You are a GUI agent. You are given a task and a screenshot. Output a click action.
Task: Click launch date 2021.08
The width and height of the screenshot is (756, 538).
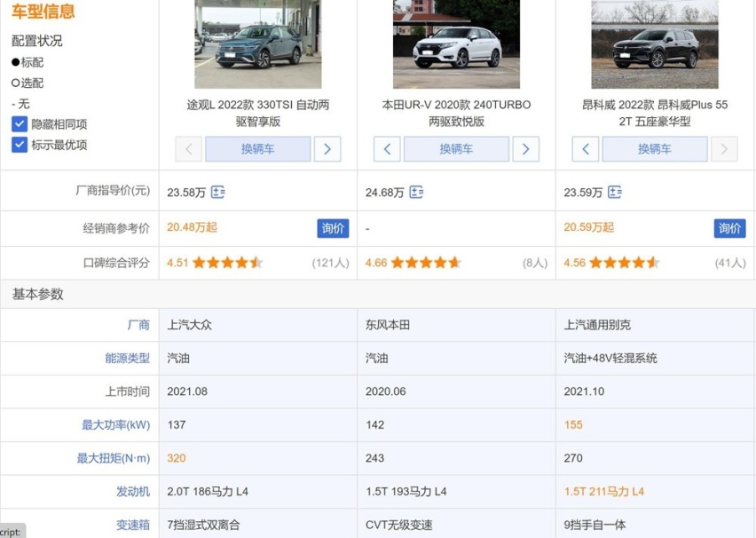(187, 392)
